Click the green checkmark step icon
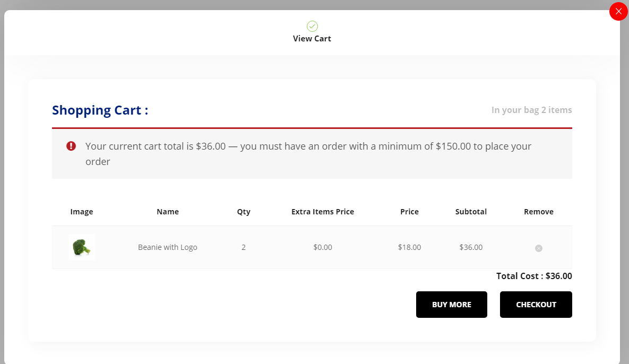629x364 pixels. (312, 26)
